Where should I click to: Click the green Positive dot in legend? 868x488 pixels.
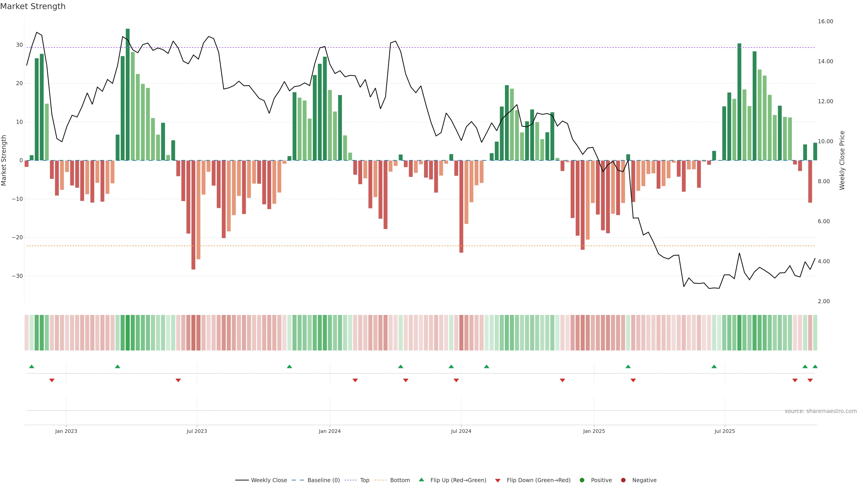pos(582,480)
